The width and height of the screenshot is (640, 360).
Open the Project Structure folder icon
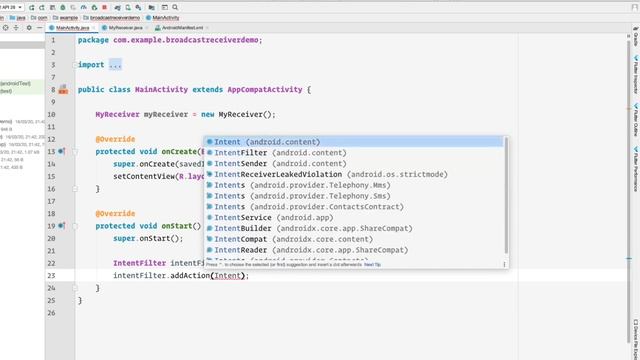(x=151, y=7)
